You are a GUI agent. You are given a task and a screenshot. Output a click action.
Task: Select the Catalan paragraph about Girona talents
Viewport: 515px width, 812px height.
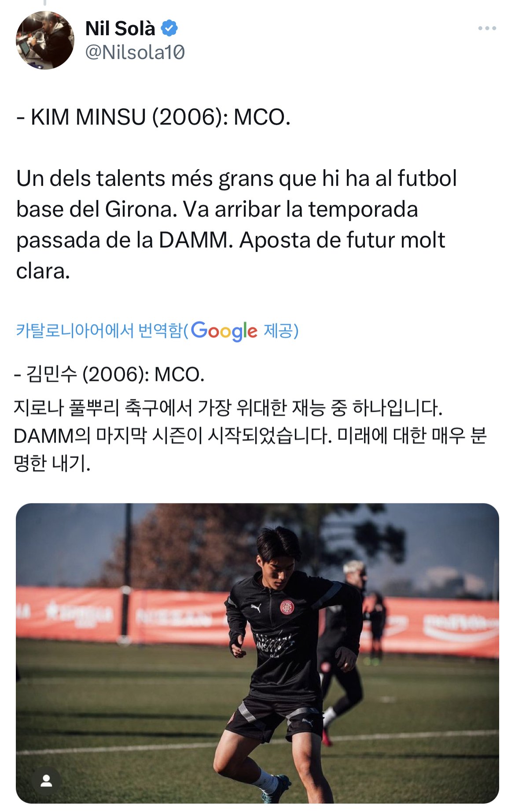pos(236,225)
